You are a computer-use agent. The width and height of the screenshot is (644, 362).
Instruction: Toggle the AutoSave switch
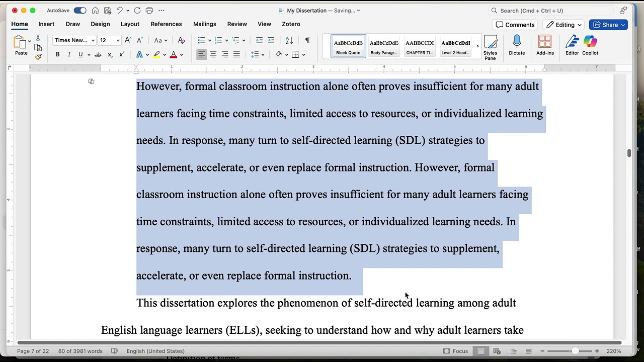pos(79,10)
